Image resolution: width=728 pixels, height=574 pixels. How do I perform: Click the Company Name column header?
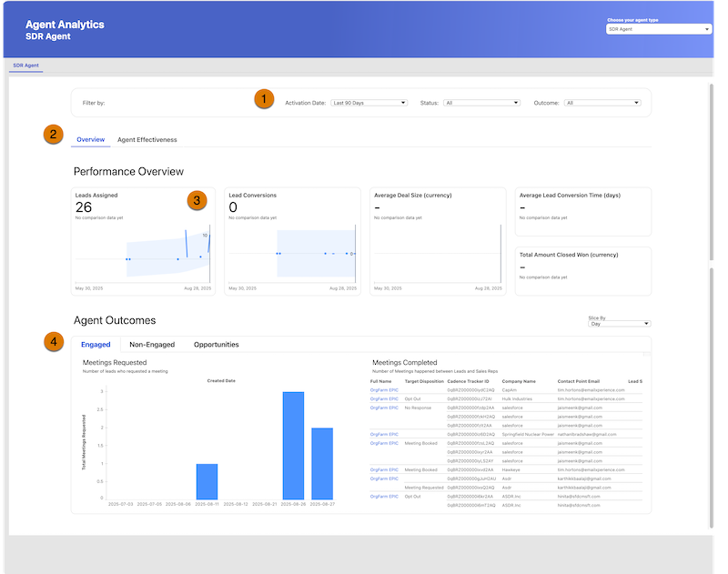[519, 381]
